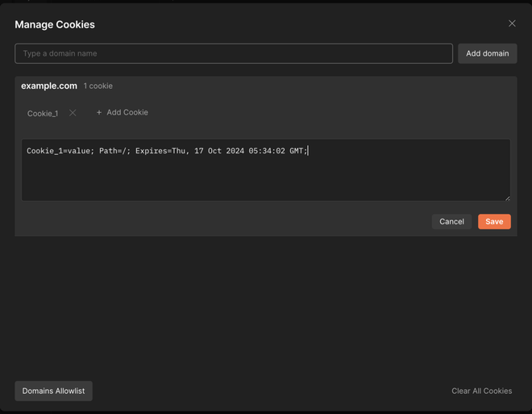Save the Cookie_1 changes
Viewport: 532px width, 414px height.
point(494,221)
